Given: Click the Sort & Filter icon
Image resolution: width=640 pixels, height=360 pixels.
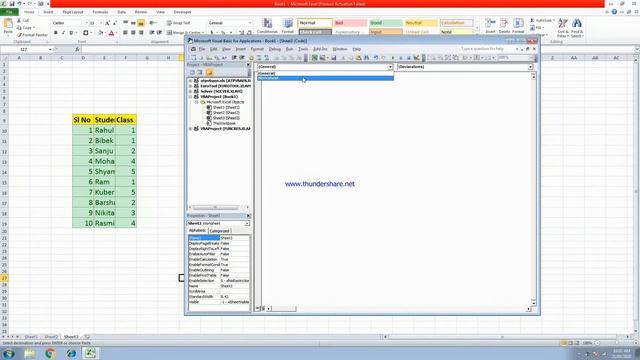Looking at the screenshot, I should (563, 24).
